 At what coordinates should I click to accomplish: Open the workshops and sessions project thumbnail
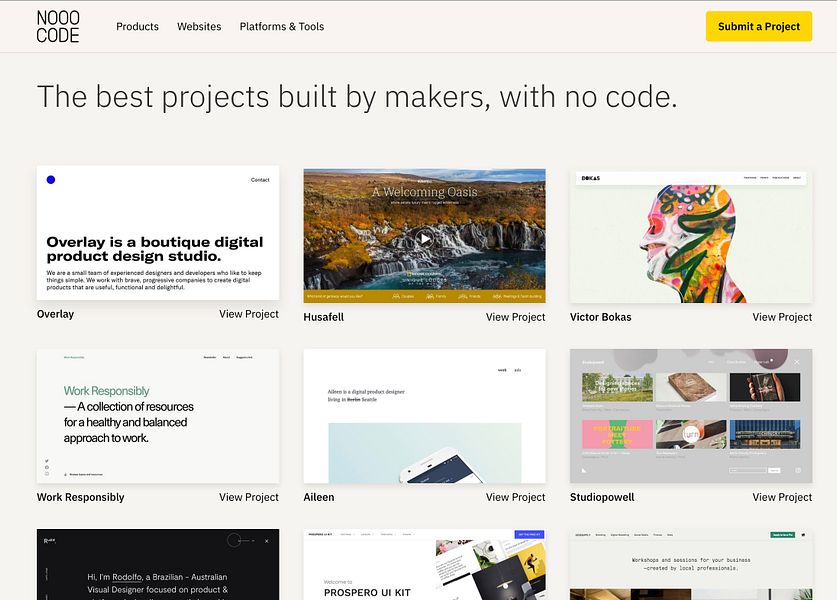(x=691, y=564)
